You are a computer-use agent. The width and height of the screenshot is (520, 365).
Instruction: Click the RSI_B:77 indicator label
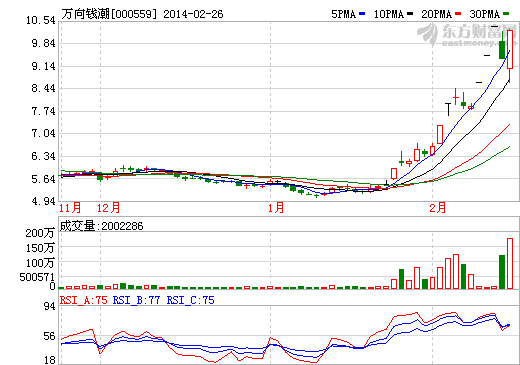coord(136,300)
